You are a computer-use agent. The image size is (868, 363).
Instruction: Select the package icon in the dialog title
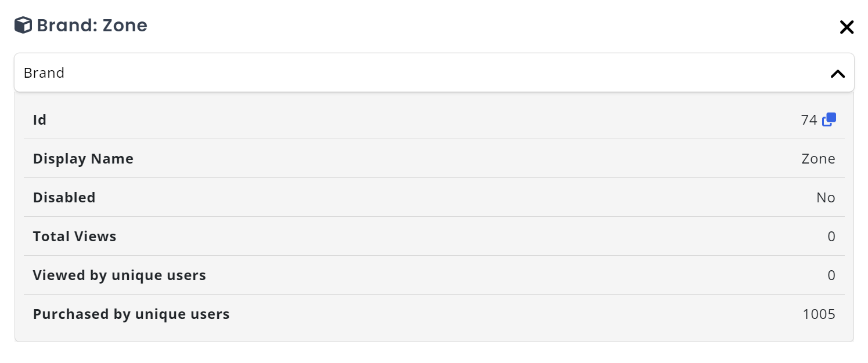pos(23,24)
